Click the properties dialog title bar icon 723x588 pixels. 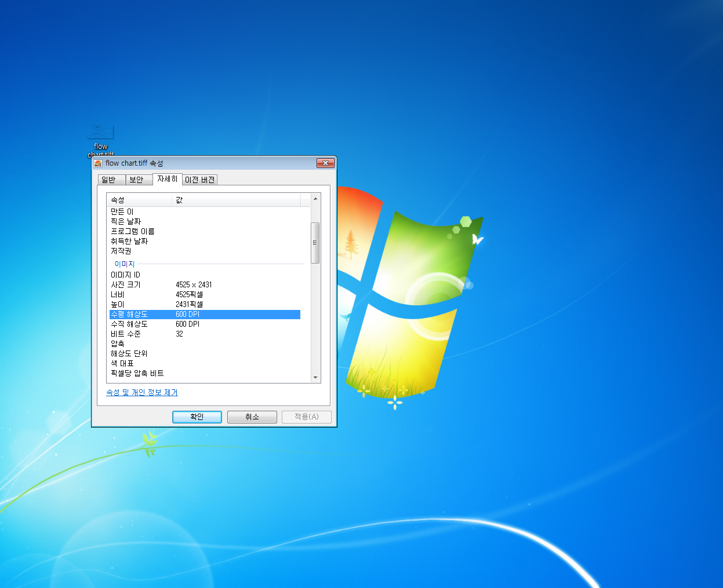[98, 163]
